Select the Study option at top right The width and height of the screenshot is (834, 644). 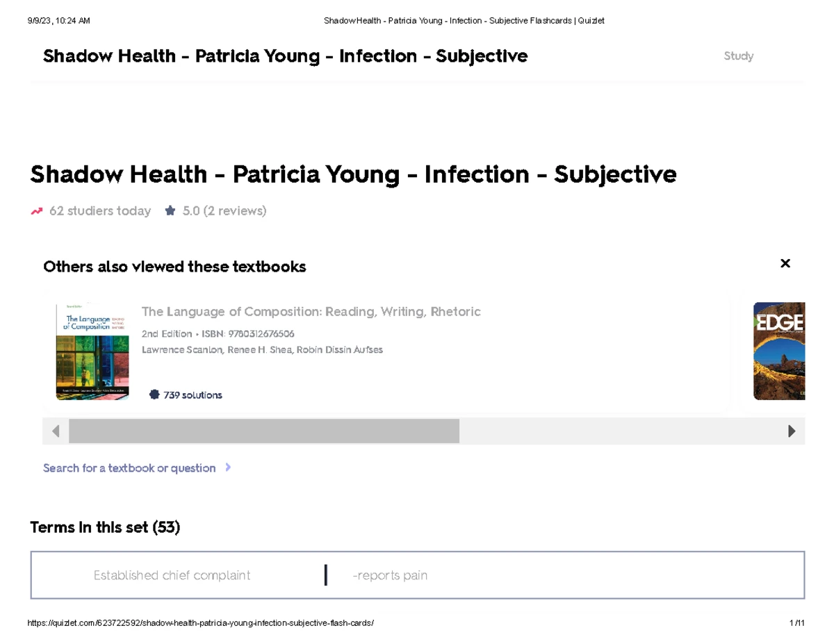point(739,56)
